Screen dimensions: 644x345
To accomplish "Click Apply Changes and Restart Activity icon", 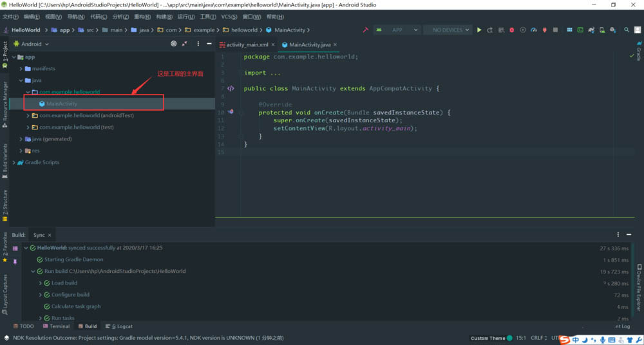I will point(490,30).
